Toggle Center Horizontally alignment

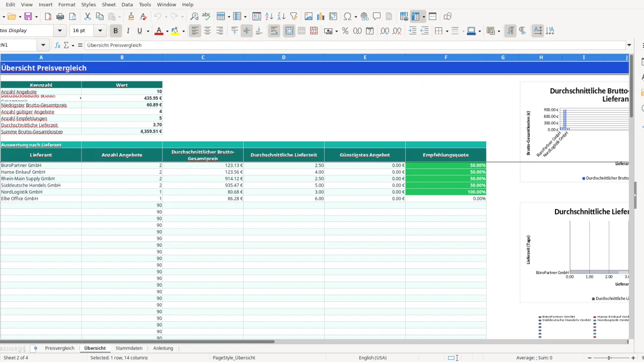(x=207, y=31)
